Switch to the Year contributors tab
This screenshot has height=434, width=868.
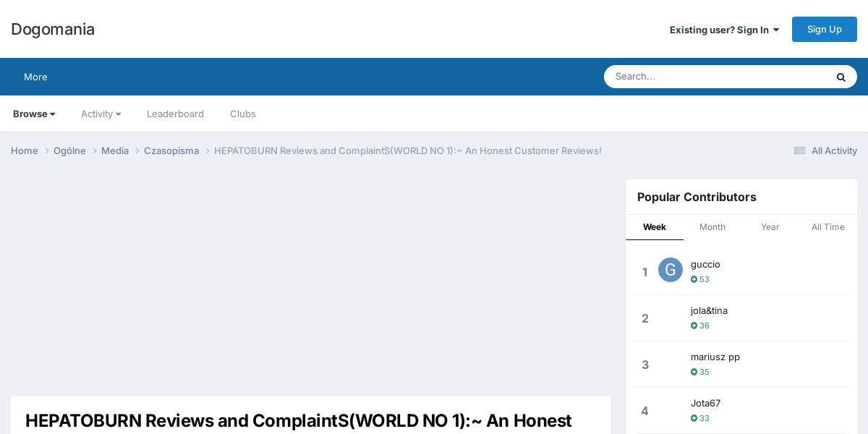pyautogui.click(x=770, y=227)
